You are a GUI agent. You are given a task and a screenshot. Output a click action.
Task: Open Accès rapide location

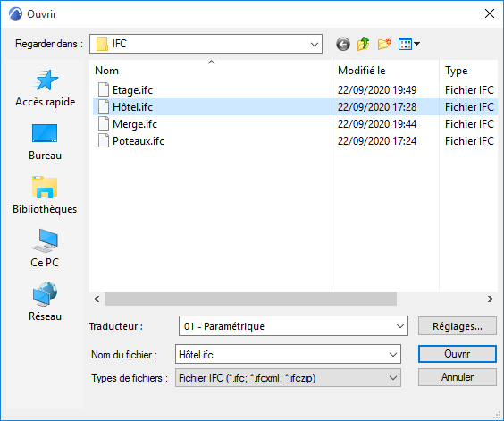(45, 88)
